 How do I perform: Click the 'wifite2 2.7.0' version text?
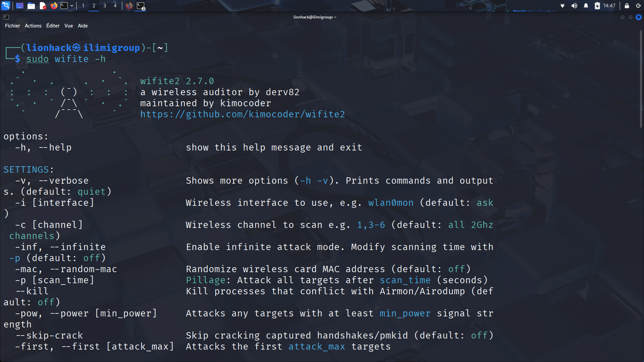pyautogui.click(x=177, y=81)
